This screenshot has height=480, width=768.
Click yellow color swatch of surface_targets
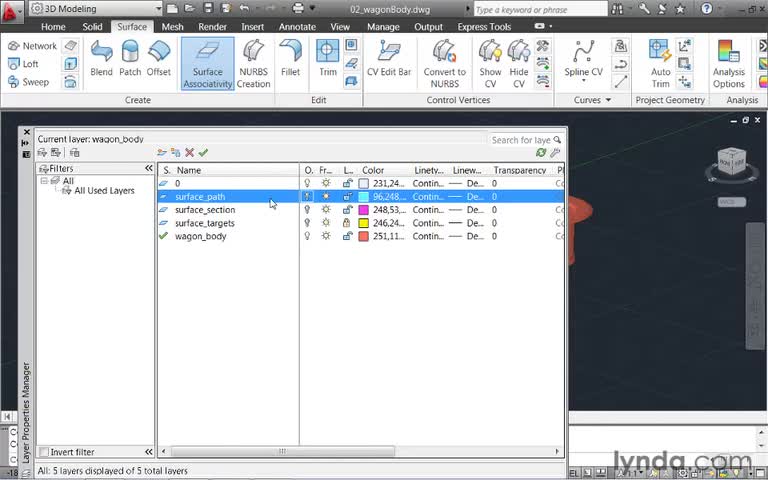click(x=363, y=223)
